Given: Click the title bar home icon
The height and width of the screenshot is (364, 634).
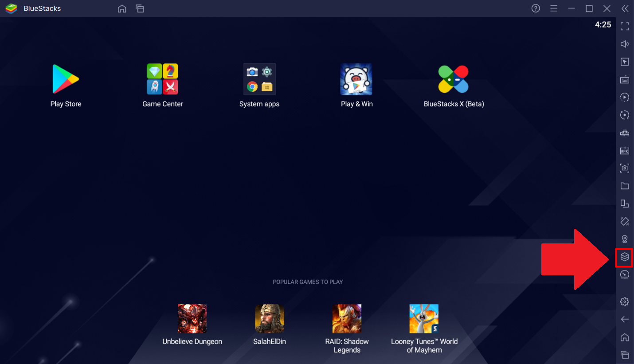Looking at the screenshot, I should click(x=122, y=8).
